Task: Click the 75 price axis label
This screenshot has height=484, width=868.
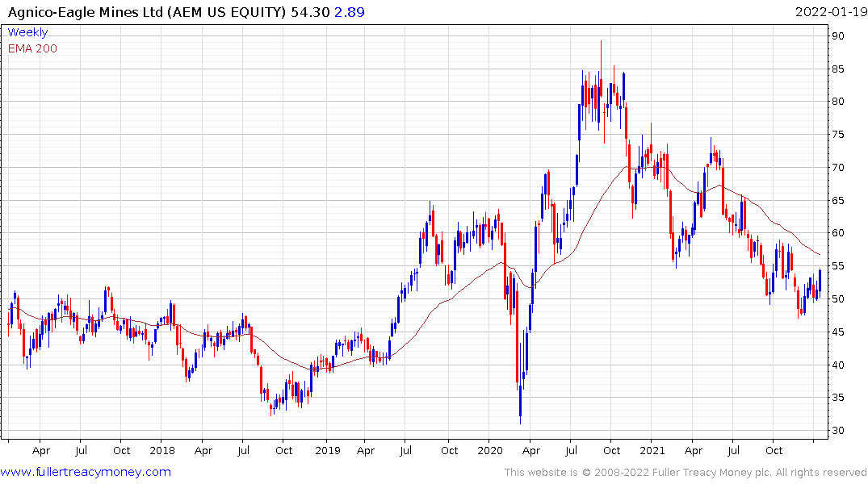Action: pos(837,135)
